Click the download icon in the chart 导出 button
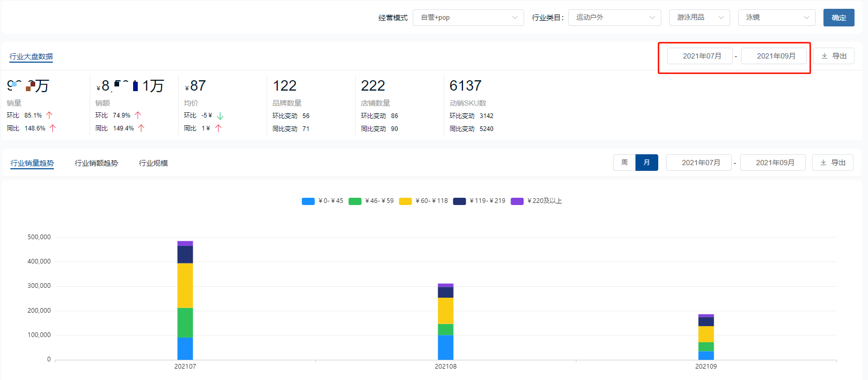 click(823, 163)
